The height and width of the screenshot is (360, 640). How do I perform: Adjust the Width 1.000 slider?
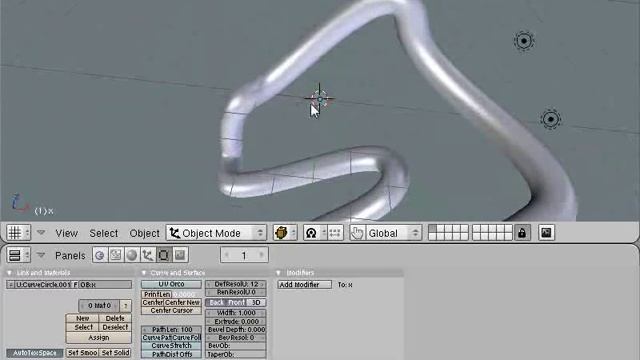coord(236,313)
